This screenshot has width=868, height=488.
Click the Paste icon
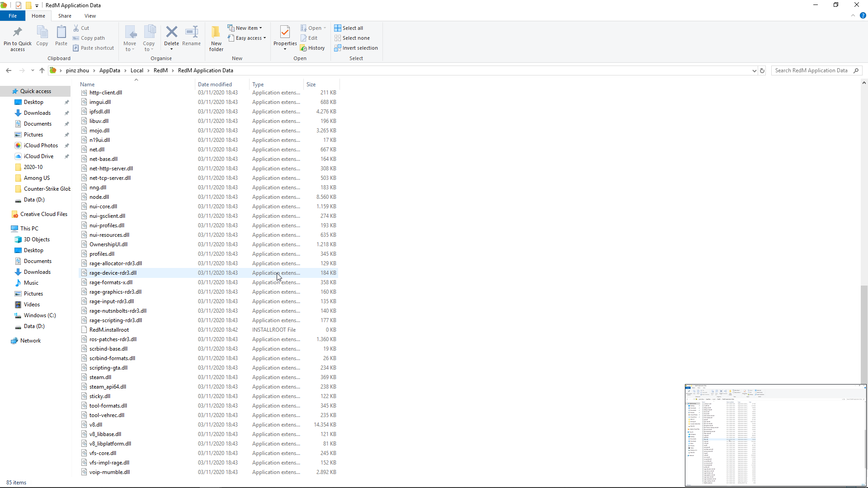click(x=61, y=36)
